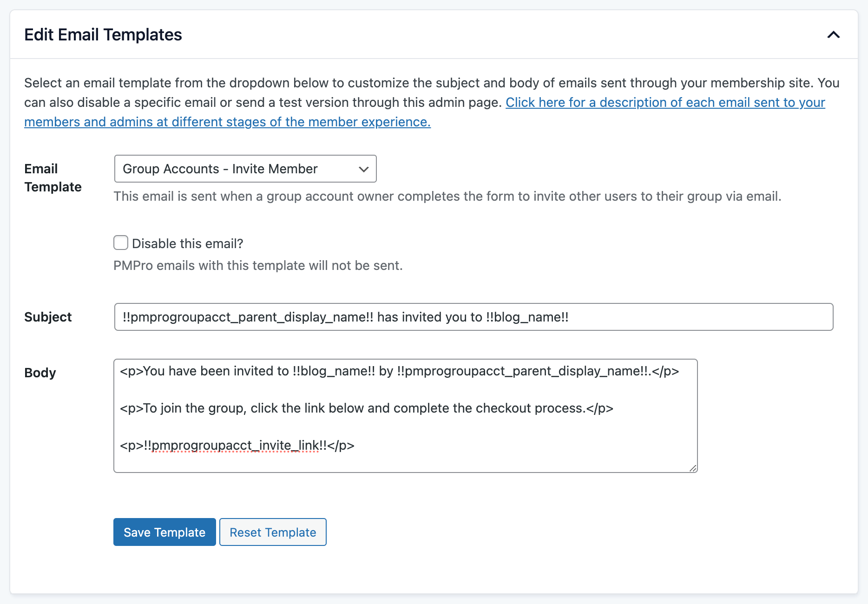Click the Save Template button
The width and height of the screenshot is (868, 604).
click(164, 532)
